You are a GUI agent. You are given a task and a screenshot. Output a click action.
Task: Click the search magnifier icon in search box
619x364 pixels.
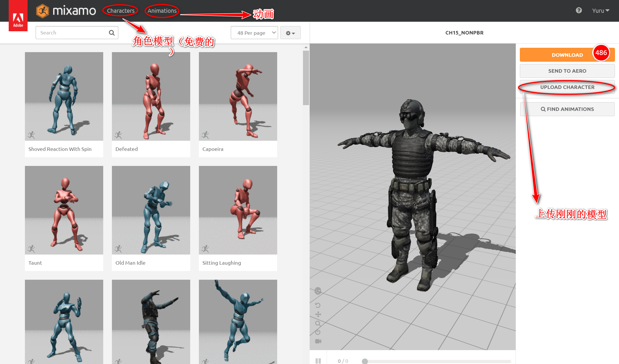click(112, 33)
